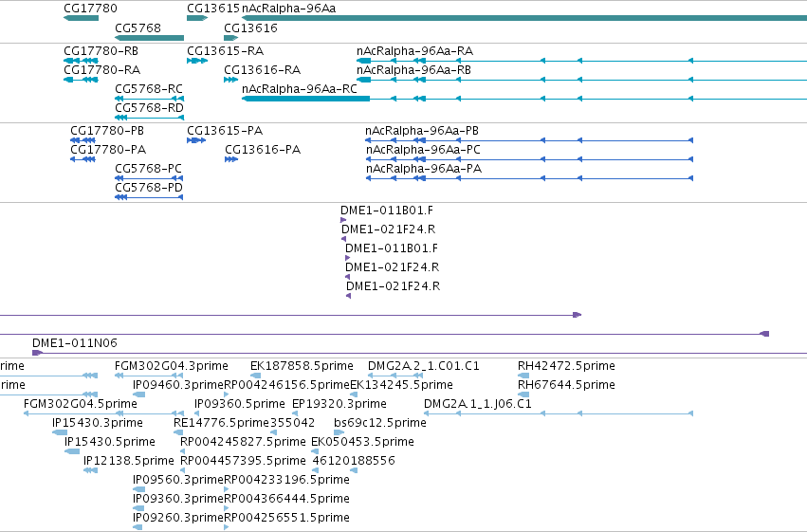This screenshot has width=807, height=532.
Task: Select protein CG17780-PA
Action: point(108,150)
